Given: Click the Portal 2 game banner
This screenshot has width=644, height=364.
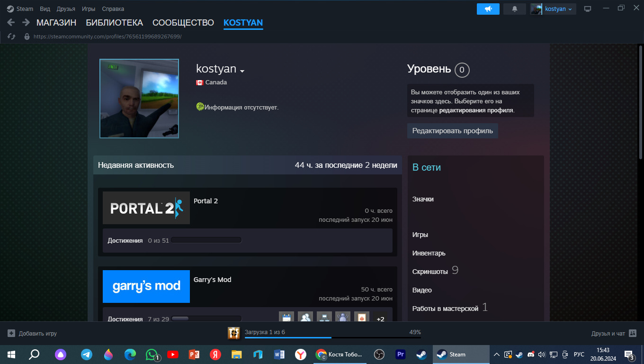Looking at the screenshot, I should tap(146, 208).
